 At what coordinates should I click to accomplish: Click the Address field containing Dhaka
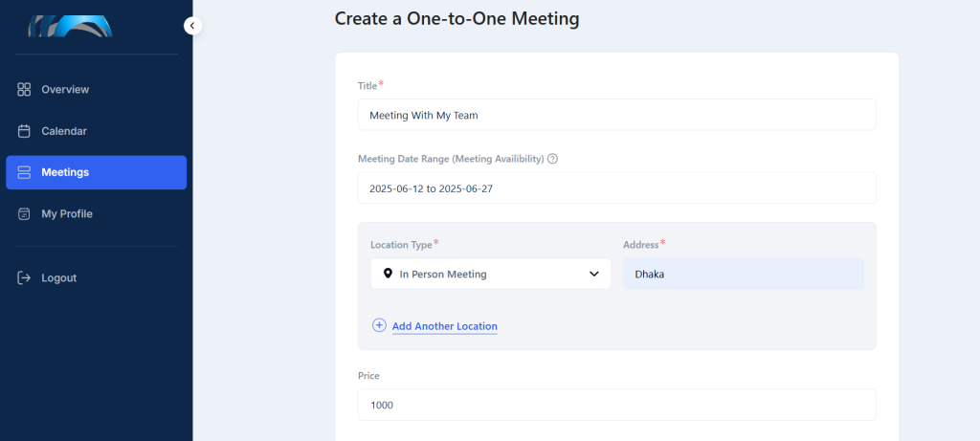tap(743, 274)
